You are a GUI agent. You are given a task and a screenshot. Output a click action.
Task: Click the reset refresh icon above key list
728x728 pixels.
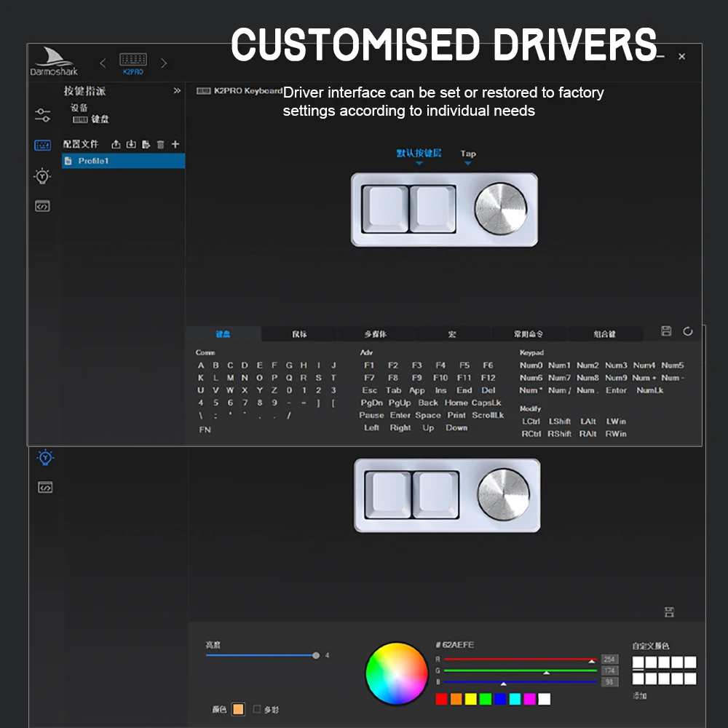click(688, 331)
